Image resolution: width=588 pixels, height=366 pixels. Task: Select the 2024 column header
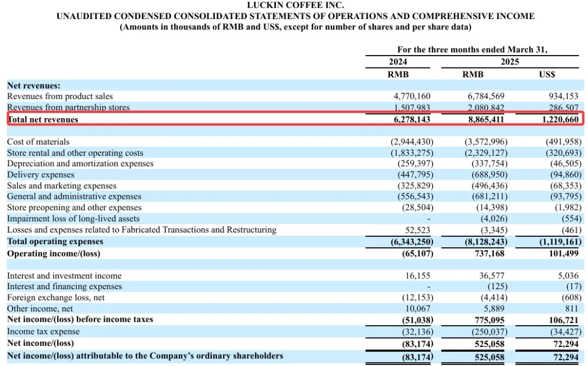pos(398,62)
